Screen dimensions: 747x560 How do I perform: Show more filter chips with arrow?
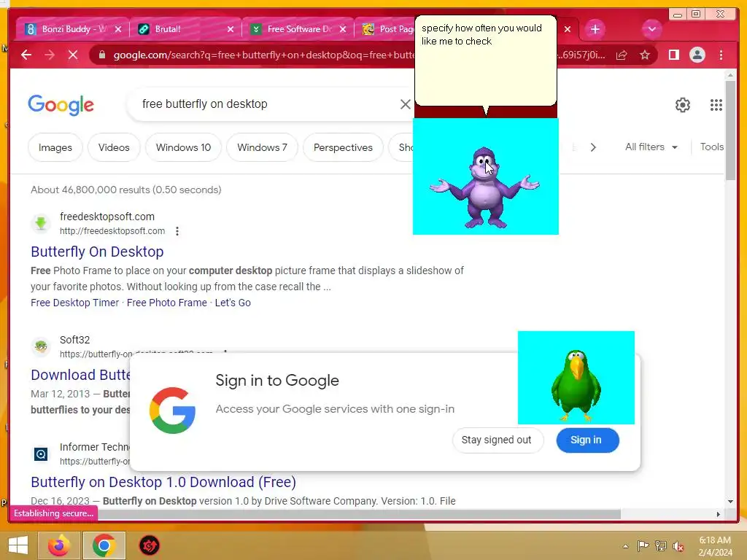pyautogui.click(x=593, y=147)
